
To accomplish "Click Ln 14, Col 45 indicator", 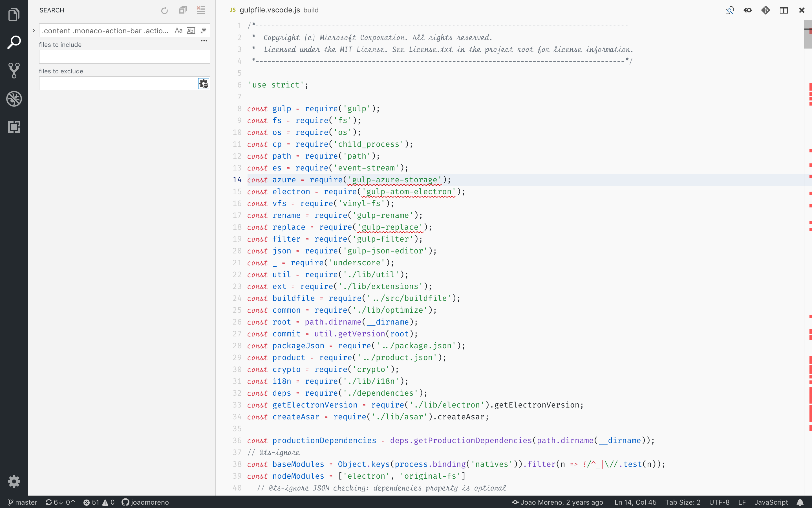I will pos(635,502).
